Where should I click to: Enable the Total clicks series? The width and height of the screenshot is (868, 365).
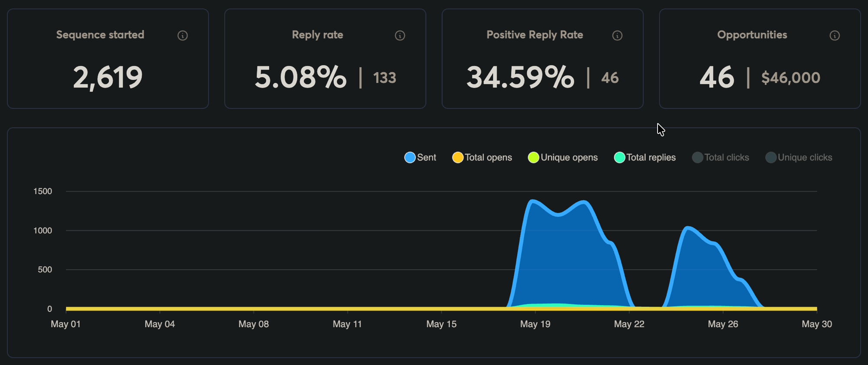point(720,157)
